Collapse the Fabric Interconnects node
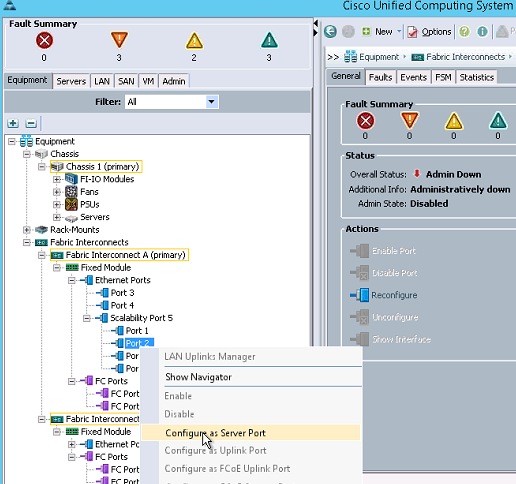Viewport: 516px width, 484px height. (27, 242)
